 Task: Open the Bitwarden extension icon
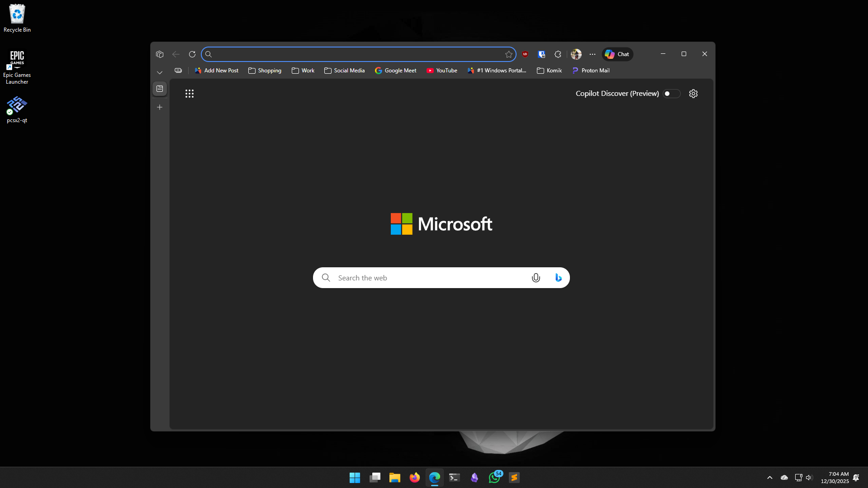click(x=541, y=54)
